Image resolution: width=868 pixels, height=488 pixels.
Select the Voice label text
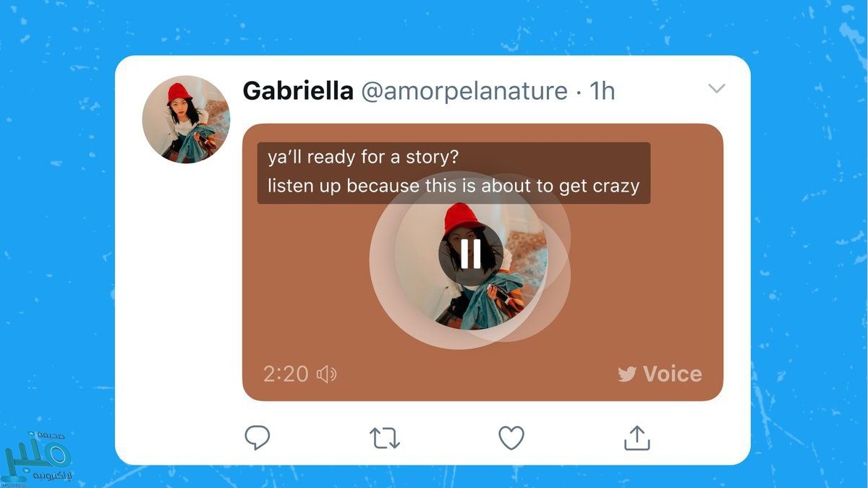[x=672, y=374]
